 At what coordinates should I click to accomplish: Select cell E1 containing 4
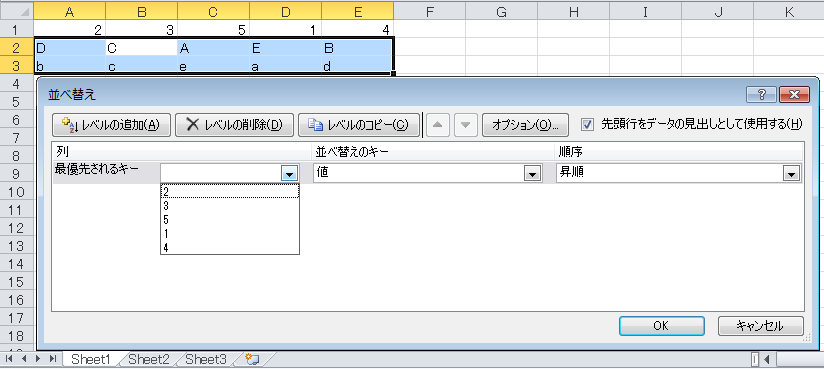click(357, 29)
